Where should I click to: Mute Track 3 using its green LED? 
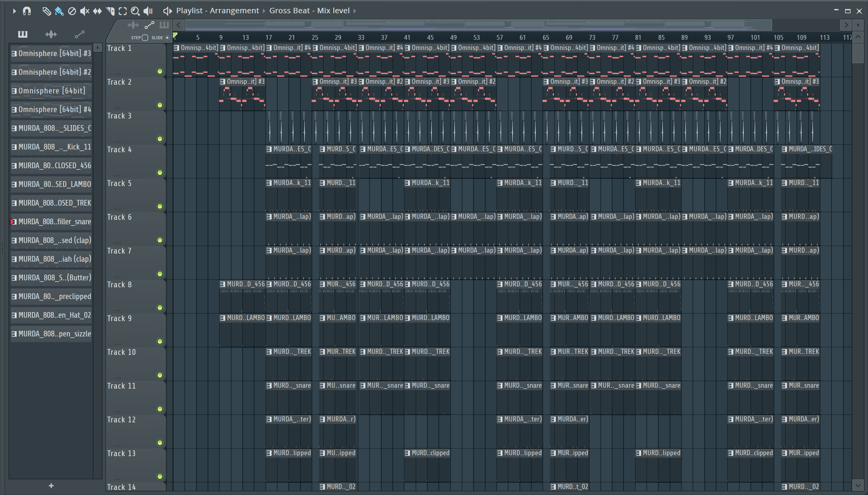click(x=160, y=139)
